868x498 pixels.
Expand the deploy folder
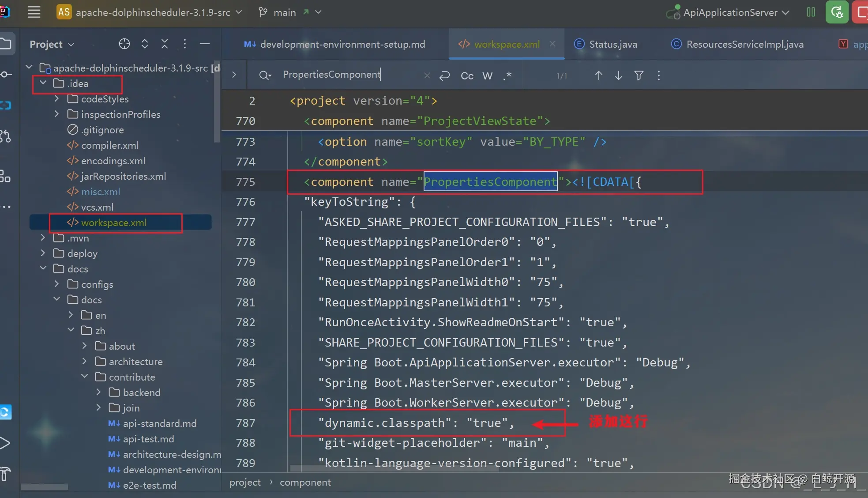pyautogui.click(x=43, y=253)
